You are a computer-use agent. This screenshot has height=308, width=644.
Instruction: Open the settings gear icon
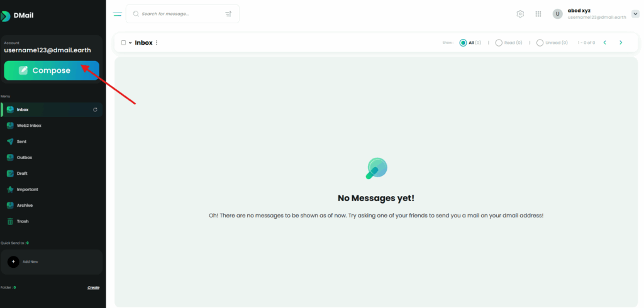(x=520, y=14)
